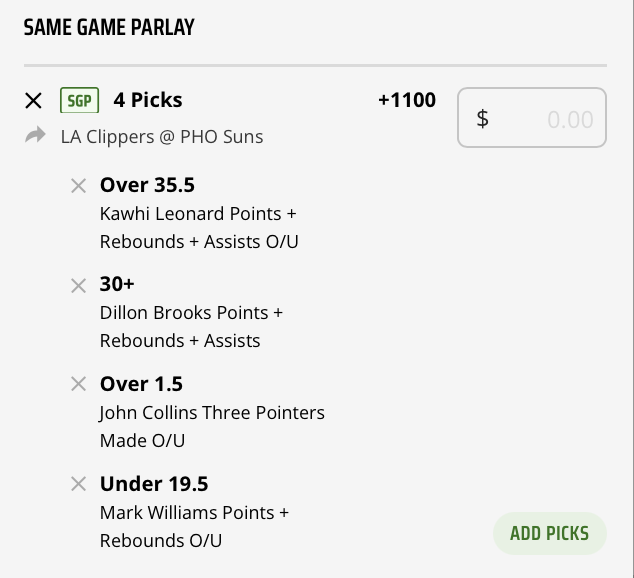Click the green SGP badge icon
Screen dimensions: 634x578
(79, 100)
